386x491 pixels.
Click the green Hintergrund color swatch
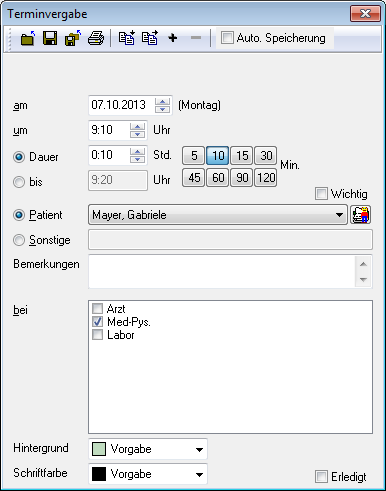[99, 449]
